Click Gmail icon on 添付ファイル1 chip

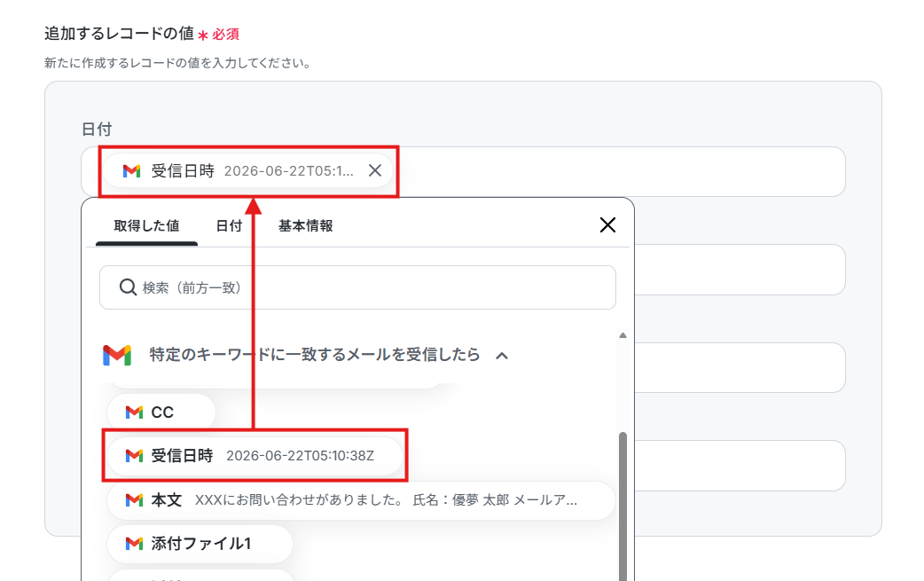(x=135, y=543)
